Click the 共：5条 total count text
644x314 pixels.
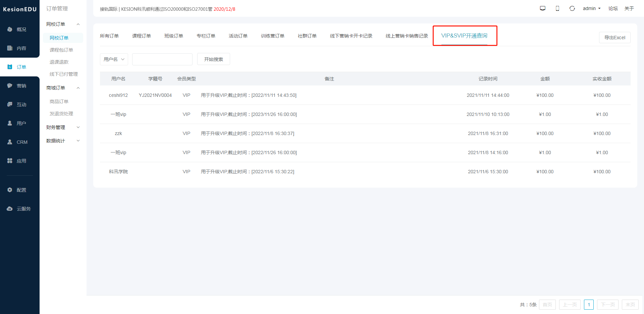pyautogui.click(x=528, y=305)
